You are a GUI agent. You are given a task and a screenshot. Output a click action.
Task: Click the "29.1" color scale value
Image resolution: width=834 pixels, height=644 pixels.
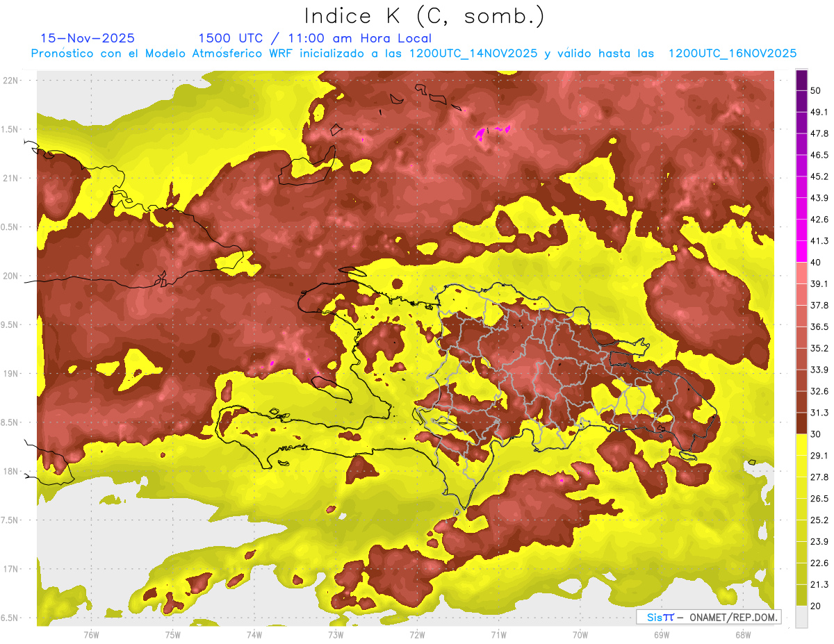tap(819, 456)
